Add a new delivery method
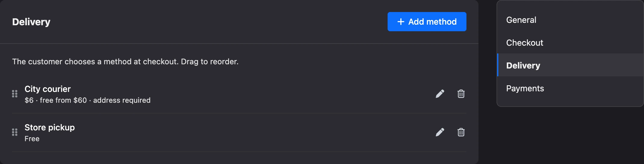 427,22
